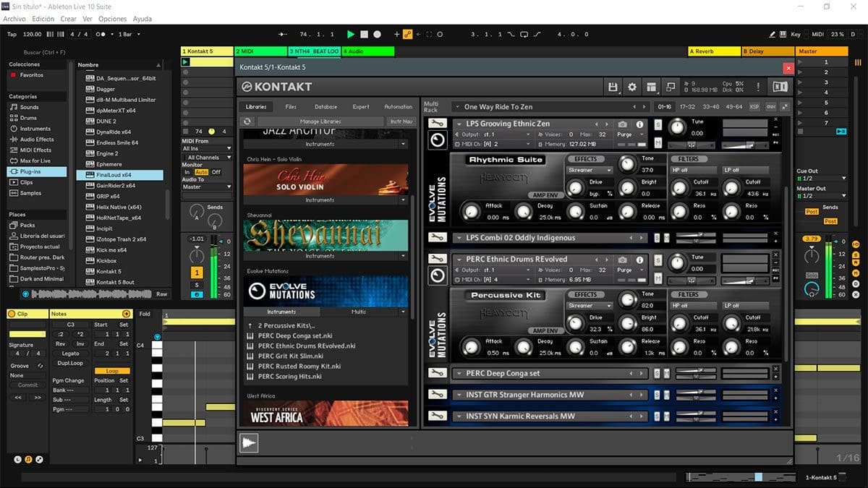Adjust Attack knob in Percussive Kit

472,346
